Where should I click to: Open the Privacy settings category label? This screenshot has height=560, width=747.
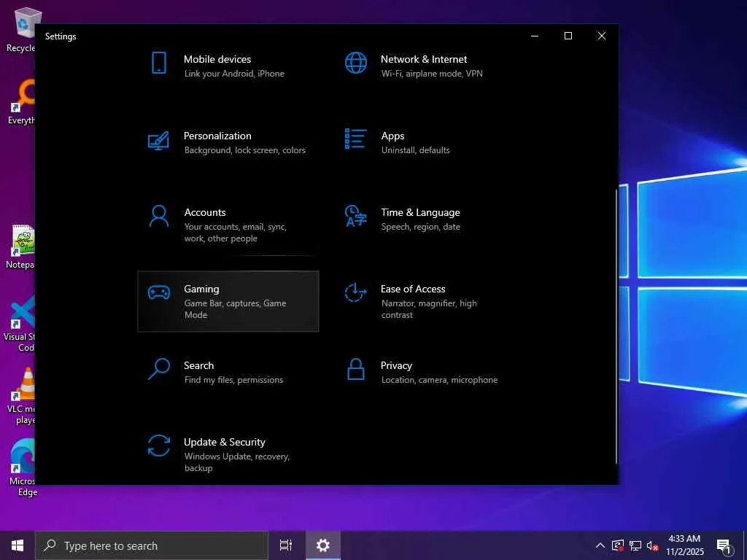click(396, 365)
